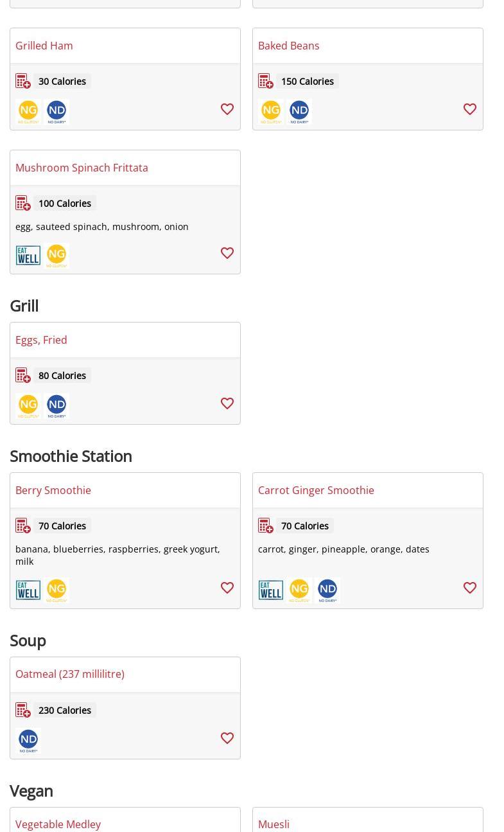Open the Muesli menu item
Image resolution: width=504 pixels, height=832 pixels.
tap(274, 824)
